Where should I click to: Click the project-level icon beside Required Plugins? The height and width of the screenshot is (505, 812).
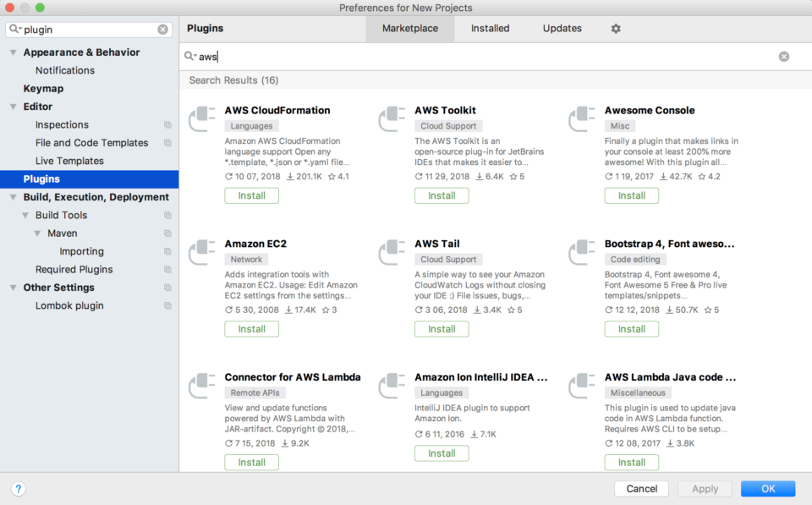(167, 269)
